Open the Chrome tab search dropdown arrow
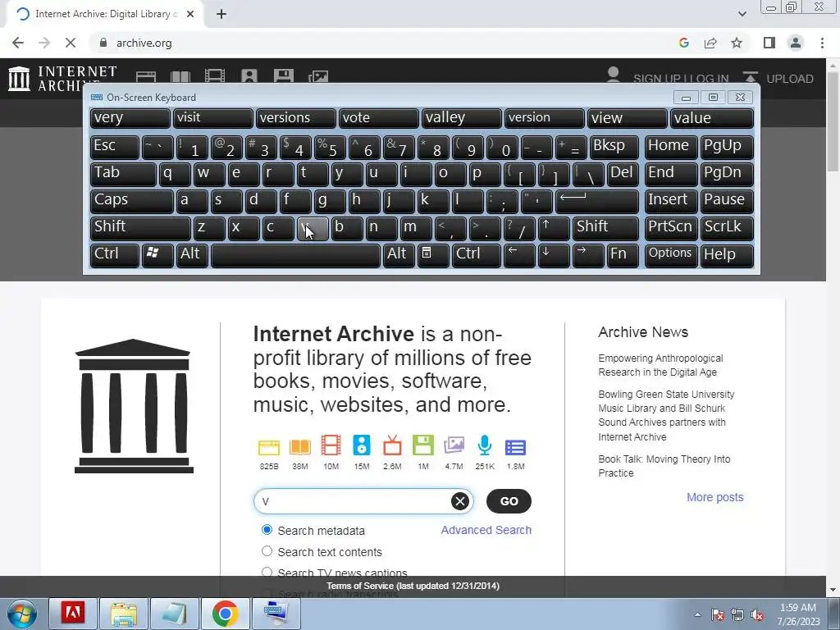840x630 pixels. [742, 14]
